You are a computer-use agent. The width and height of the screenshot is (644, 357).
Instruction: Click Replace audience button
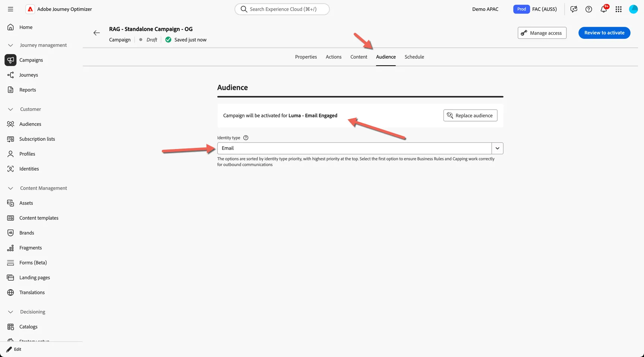(470, 116)
